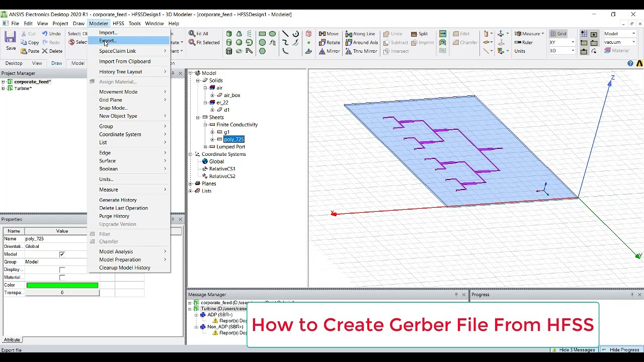
Task: Click the Fit Selected zoom icon
Action: [x=192, y=43]
